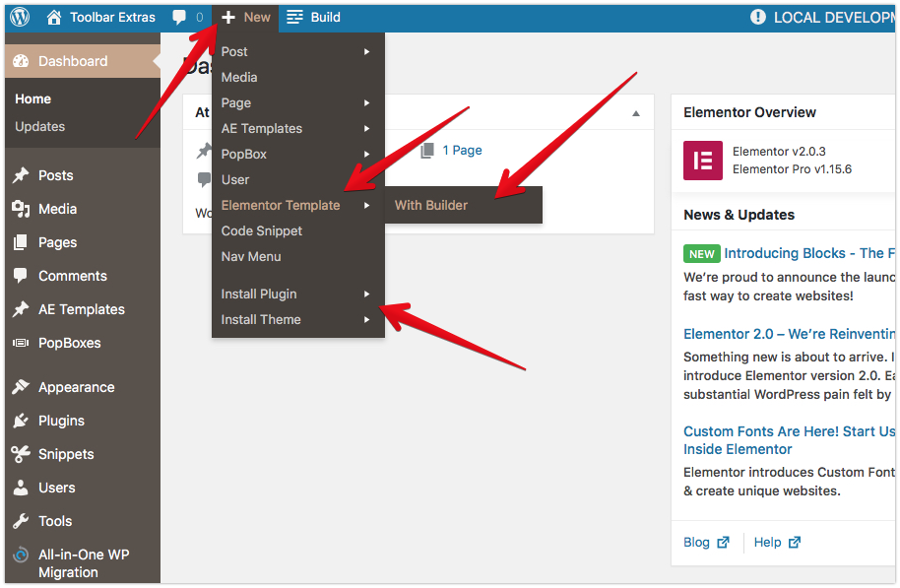Click the Elementor logo thumbnail
Image resolution: width=900 pixels, height=588 pixels.
702,161
